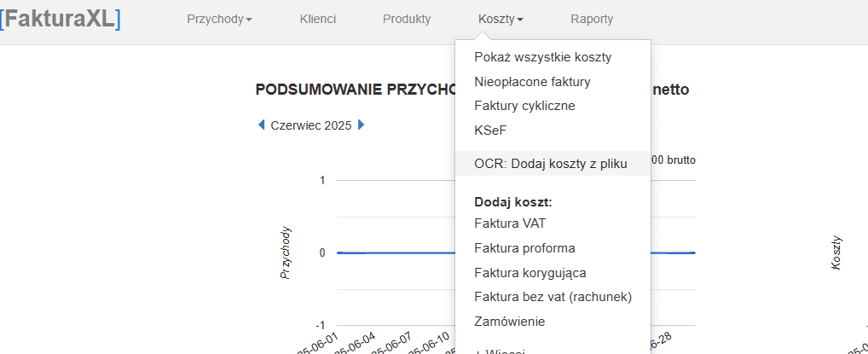Select OCR: Dodaj koszty z pliku
Viewport: 868px width, 354px height.
(551, 164)
